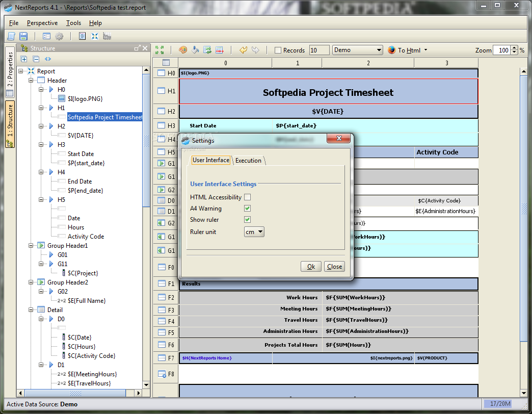This screenshot has width=532, height=414.
Task: Toggle the Records checkbox
Action: (x=278, y=50)
